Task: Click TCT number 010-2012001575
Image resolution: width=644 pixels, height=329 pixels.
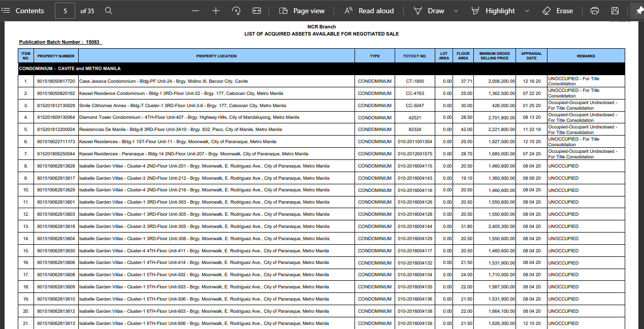Action: [x=415, y=154]
